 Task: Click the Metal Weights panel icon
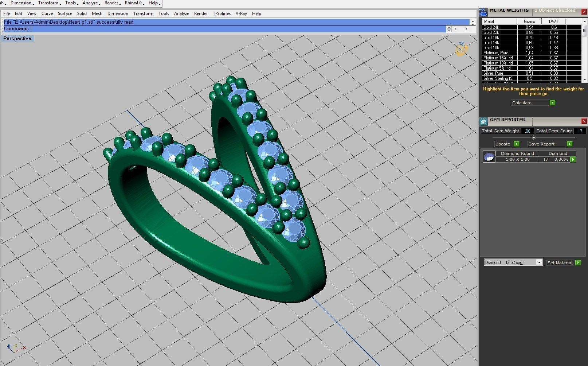(x=483, y=12)
